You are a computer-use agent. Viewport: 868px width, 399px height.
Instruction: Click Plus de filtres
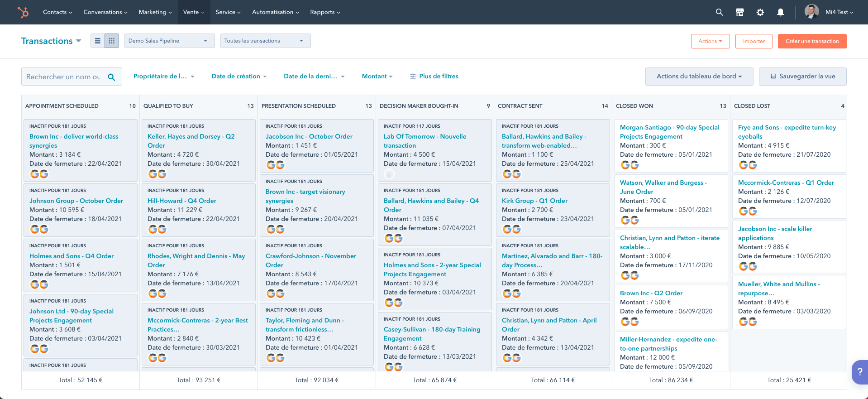(434, 77)
